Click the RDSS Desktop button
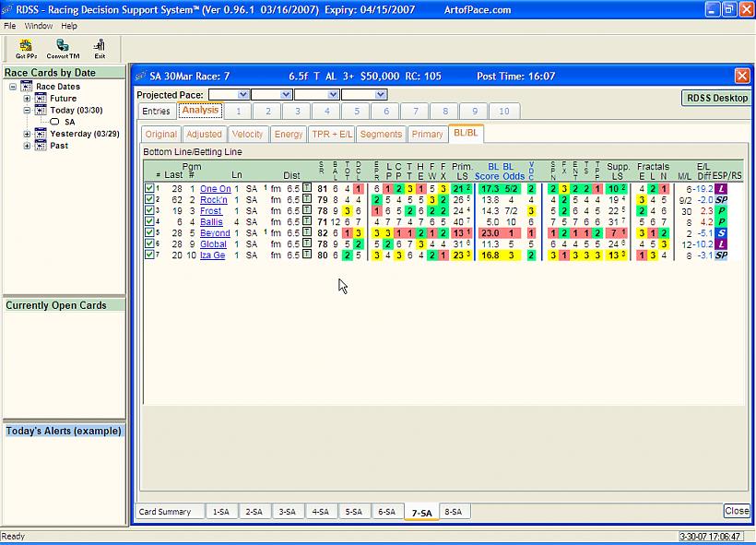This screenshot has width=756, height=545. tap(717, 98)
